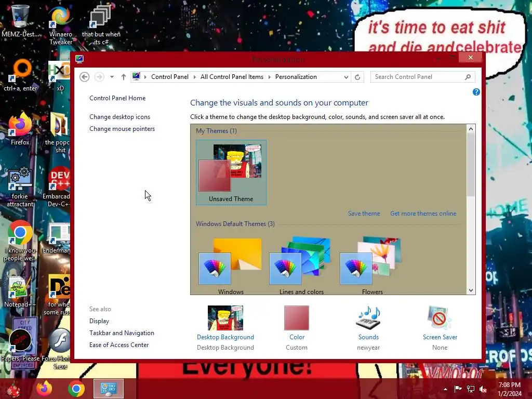Click the themes list scroll down arrow

point(471,290)
